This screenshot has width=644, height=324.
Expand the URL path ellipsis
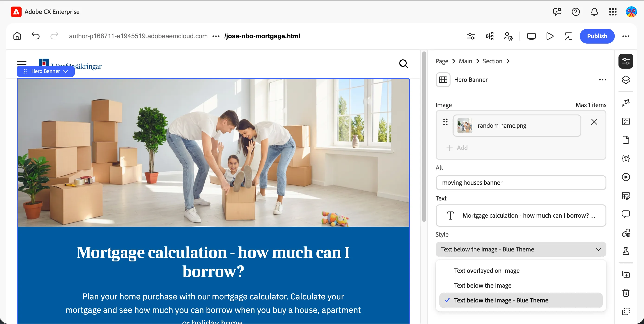pos(216,36)
